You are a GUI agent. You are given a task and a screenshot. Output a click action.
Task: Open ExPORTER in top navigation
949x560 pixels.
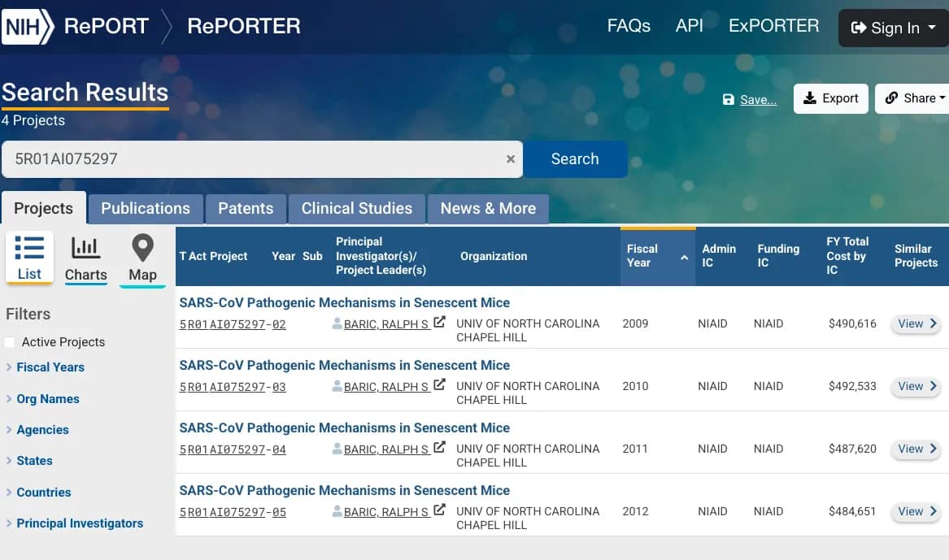click(773, 25)
